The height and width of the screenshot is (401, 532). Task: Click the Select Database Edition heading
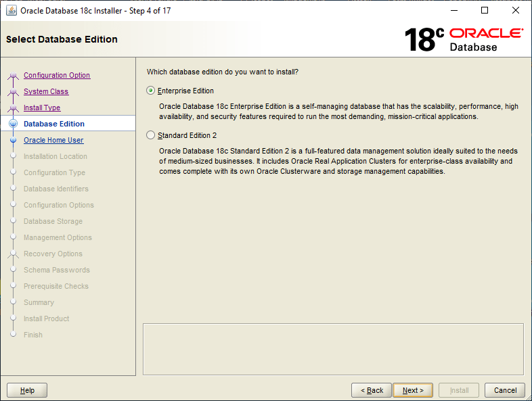pos(62,39)
